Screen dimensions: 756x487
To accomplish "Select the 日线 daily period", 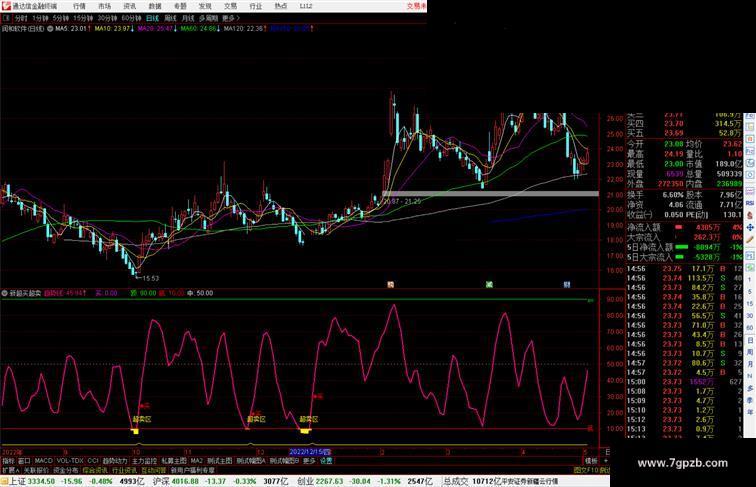I will point(152,18).
